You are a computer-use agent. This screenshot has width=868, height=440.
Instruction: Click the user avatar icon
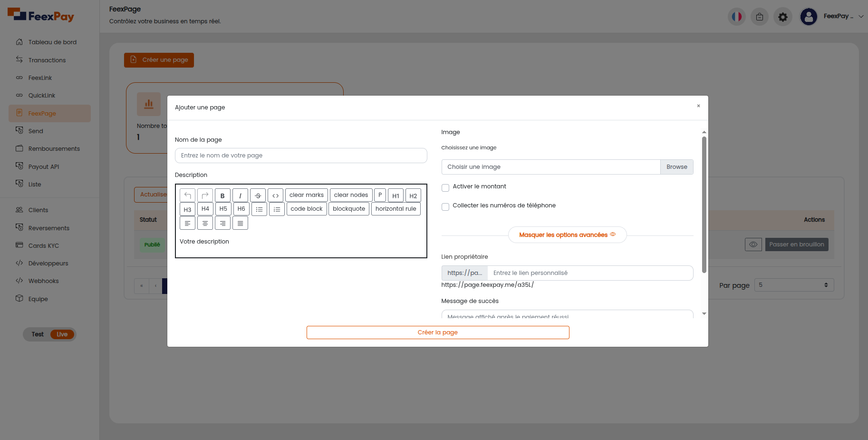(809, 17)
